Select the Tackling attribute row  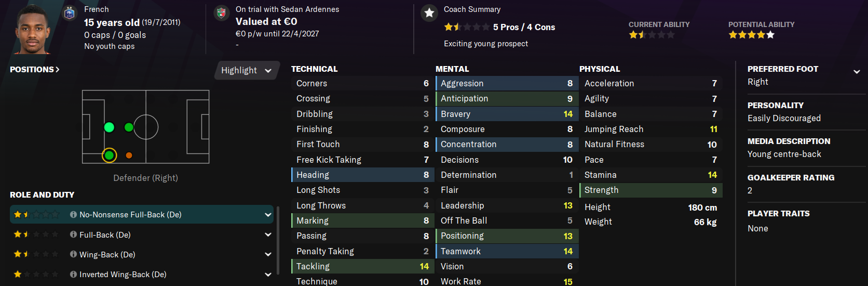point(362,266)
